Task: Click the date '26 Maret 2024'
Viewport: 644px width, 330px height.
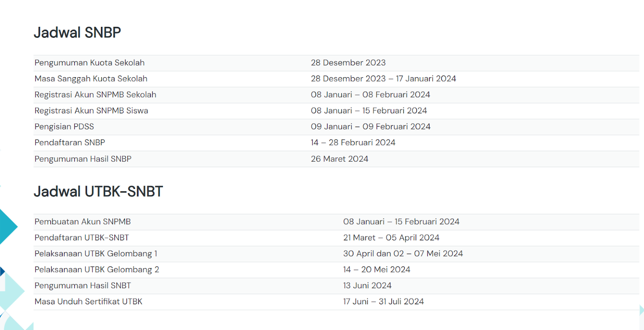Action: (339, 159)
